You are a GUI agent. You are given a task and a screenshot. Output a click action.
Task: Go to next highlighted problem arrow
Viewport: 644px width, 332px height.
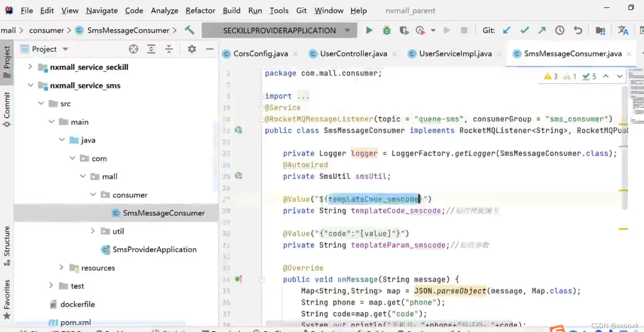[619, 76]
